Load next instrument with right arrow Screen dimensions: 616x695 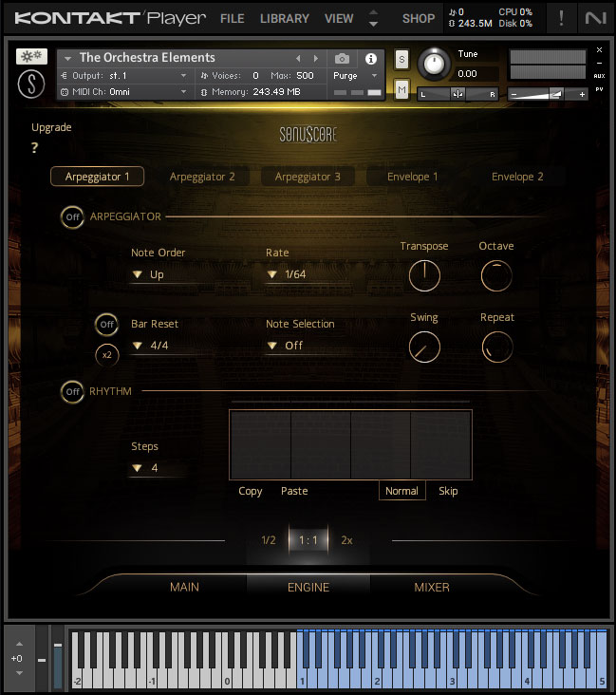(x=315, y=59)
